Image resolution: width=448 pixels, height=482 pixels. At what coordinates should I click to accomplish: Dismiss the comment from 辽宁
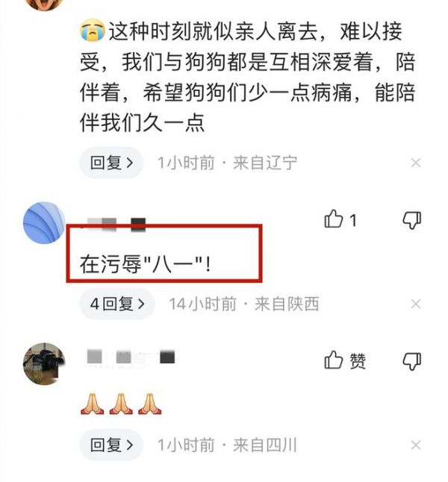416,163
